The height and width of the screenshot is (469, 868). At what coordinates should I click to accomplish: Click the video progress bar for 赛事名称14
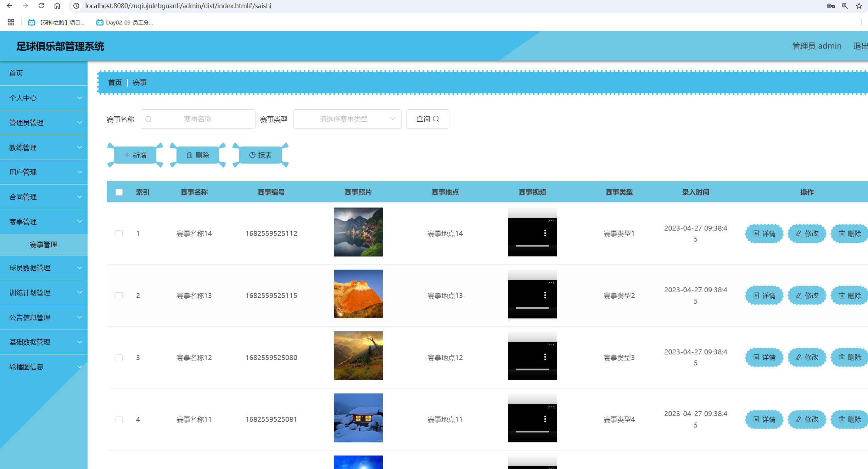click(x=532, y=245)
